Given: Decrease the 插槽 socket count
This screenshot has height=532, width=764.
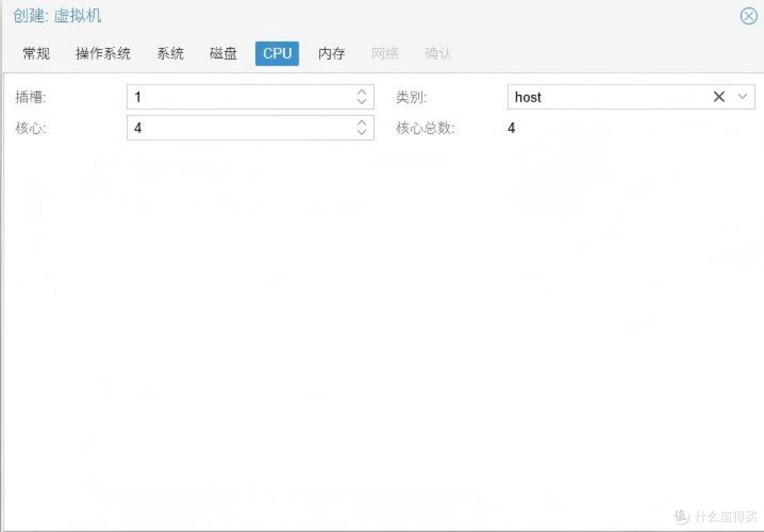Looking at the screenshot, I should click(x=361, y=101).
